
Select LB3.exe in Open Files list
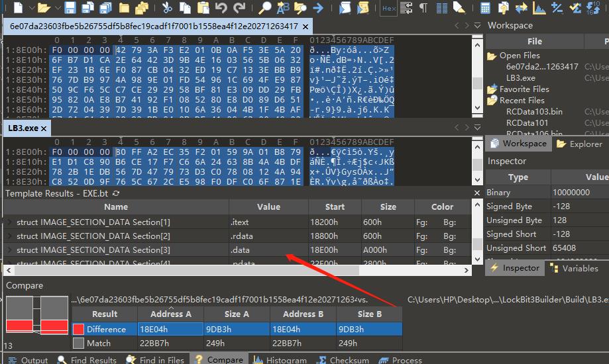(520, 78)
